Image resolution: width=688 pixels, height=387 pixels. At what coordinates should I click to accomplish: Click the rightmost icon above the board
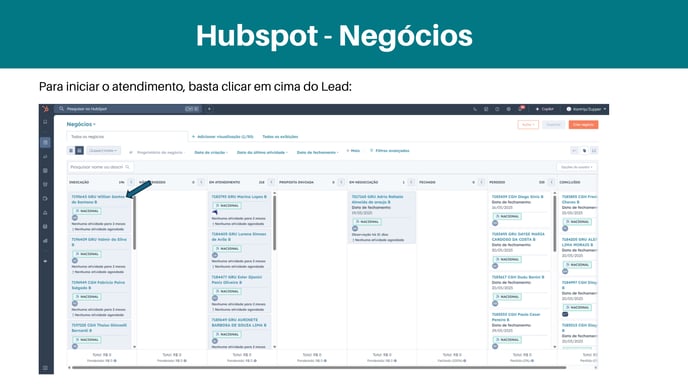(x=594, y=150)
